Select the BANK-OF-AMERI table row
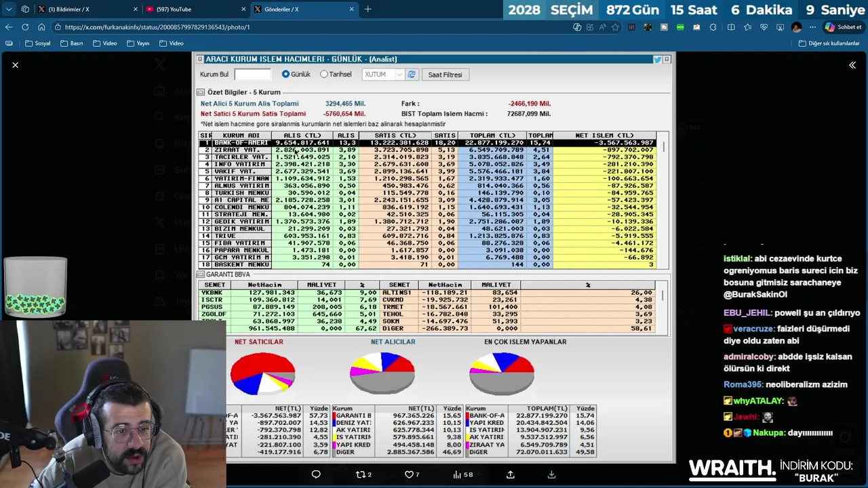 tap(427, 143)
